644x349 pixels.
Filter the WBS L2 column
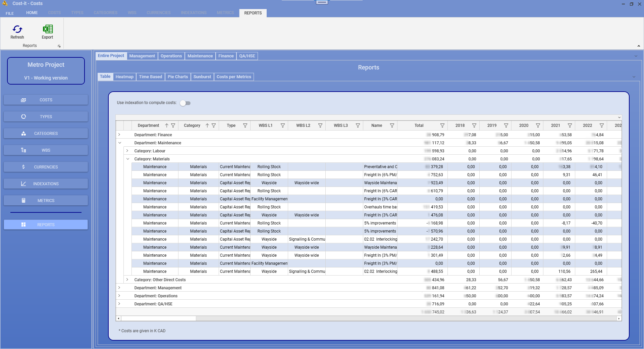pos(320,126)
